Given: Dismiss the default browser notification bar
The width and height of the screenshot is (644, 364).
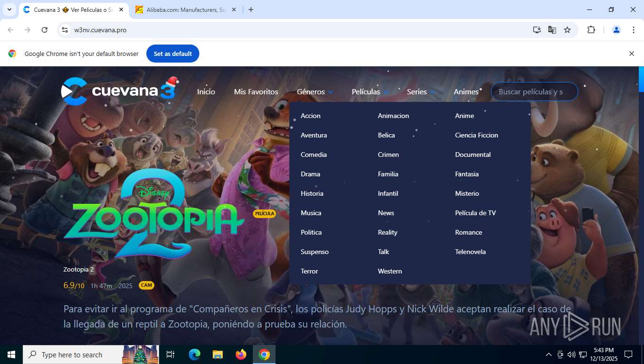Looking at the screenshot, I should (631, 54).
